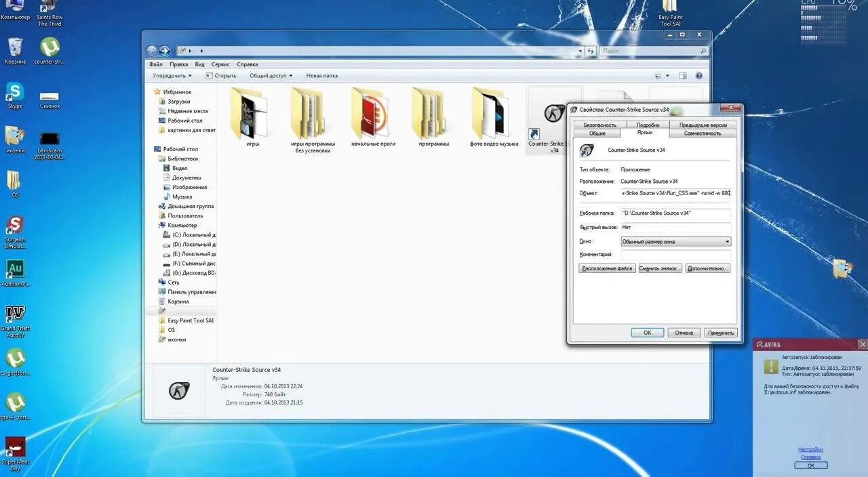Image resolution: width=868 pixels, height=477 pixels.
Task: Go forward with the Explorer forward arrow
Action: [164, 51]
